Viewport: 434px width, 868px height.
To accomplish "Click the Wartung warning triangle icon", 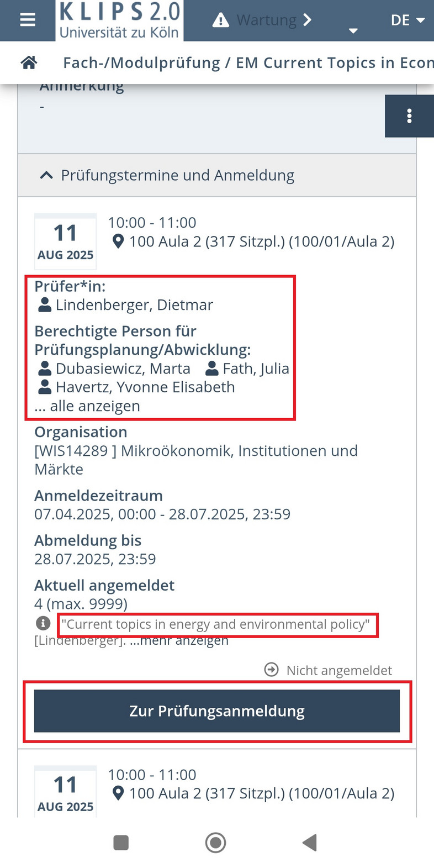I will tap(220, 20).
